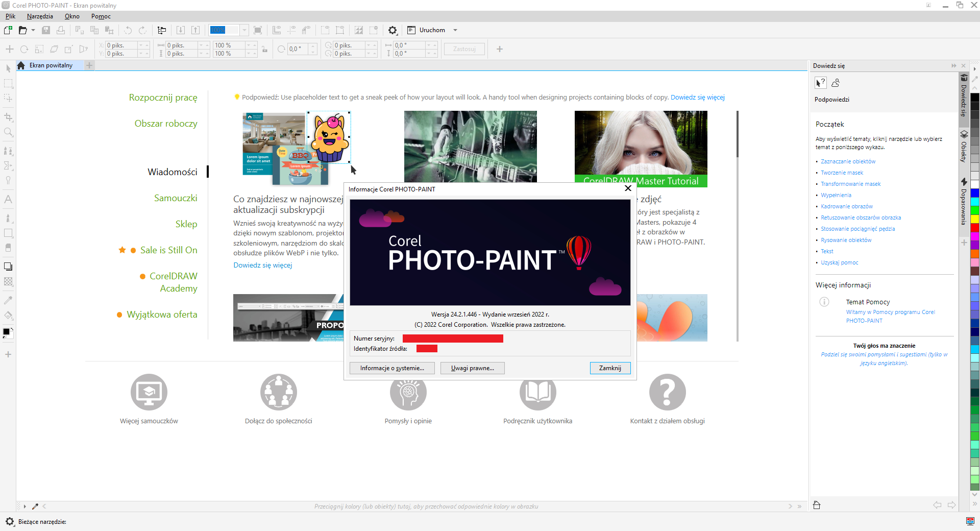Click Zaznaczanie obiektów help topic

(848, 161)
